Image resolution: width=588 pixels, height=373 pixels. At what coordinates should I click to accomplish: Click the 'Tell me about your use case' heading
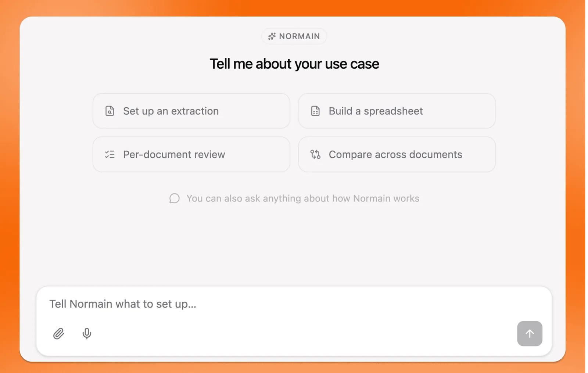pos(294,64)
